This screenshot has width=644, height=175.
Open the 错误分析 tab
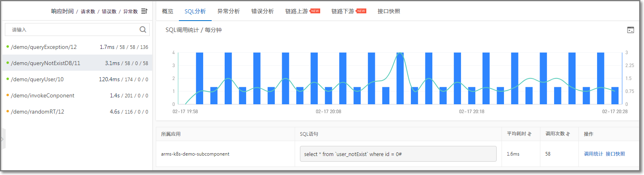pos(262,11)
